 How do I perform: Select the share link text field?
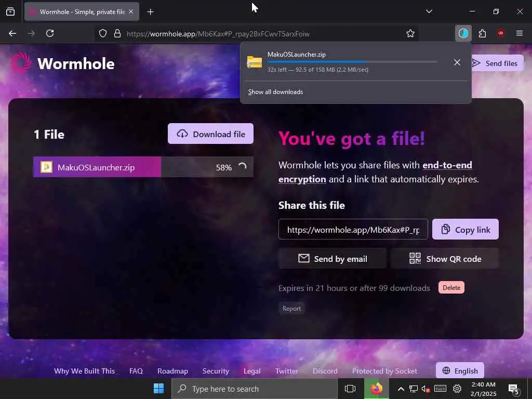[353, 229]
